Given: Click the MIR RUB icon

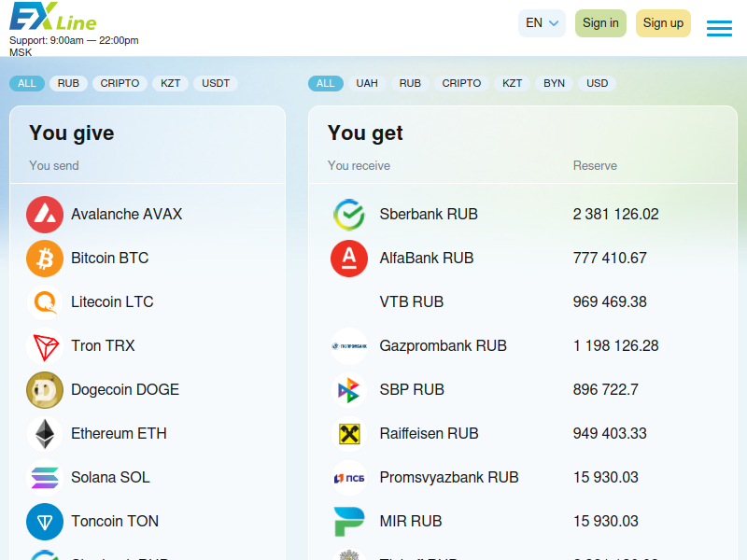Looking at the screenshot, I should (349, 522).
